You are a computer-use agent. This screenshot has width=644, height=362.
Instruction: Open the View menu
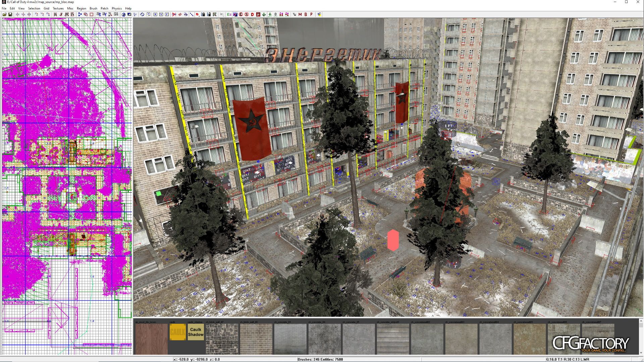pyautogui.click(x=21, y=8)
